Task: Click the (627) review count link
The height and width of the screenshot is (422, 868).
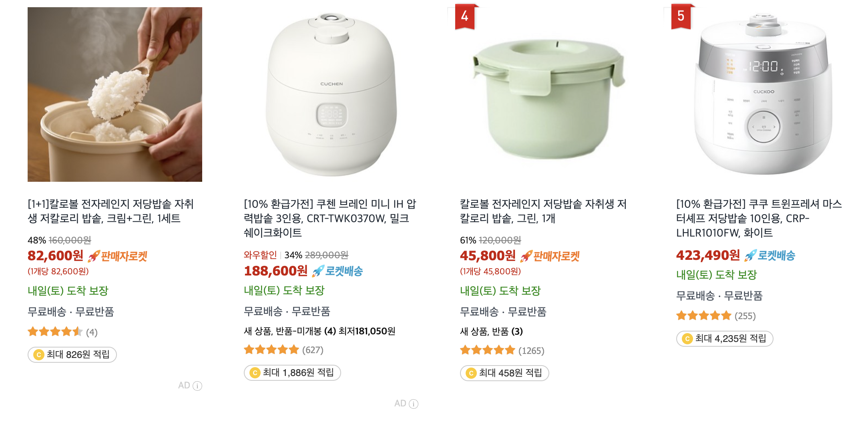Action: tap(312, 350)
